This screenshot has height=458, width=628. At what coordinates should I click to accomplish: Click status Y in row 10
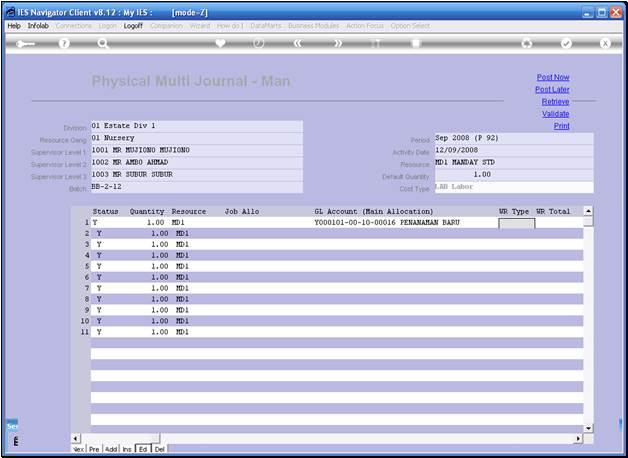click(99, 321)
